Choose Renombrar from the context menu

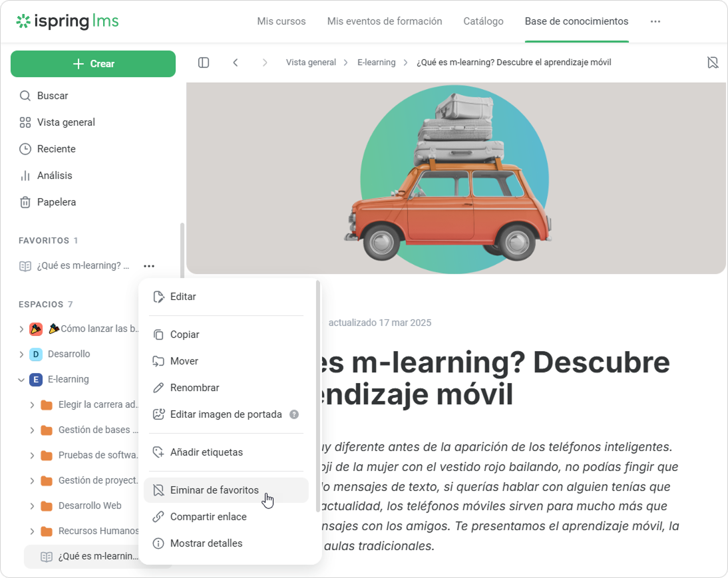coord(194,388)
